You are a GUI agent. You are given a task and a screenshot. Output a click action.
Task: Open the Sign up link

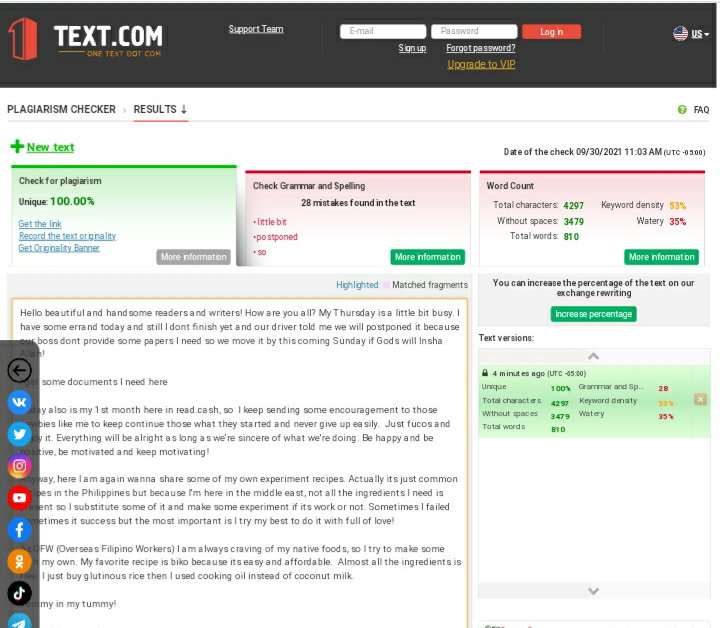tap(412, 48)
